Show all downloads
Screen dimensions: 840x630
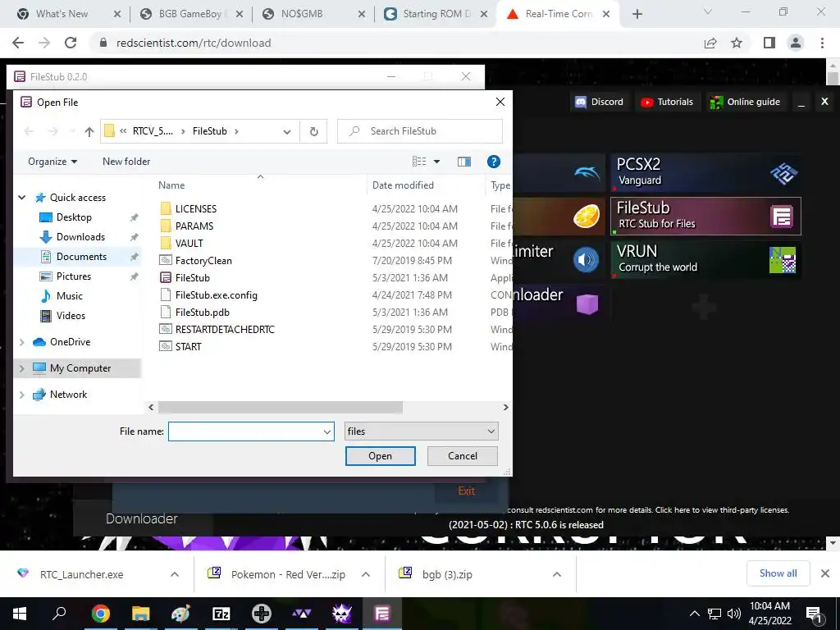pyautogui.click(x=778, y=573)
